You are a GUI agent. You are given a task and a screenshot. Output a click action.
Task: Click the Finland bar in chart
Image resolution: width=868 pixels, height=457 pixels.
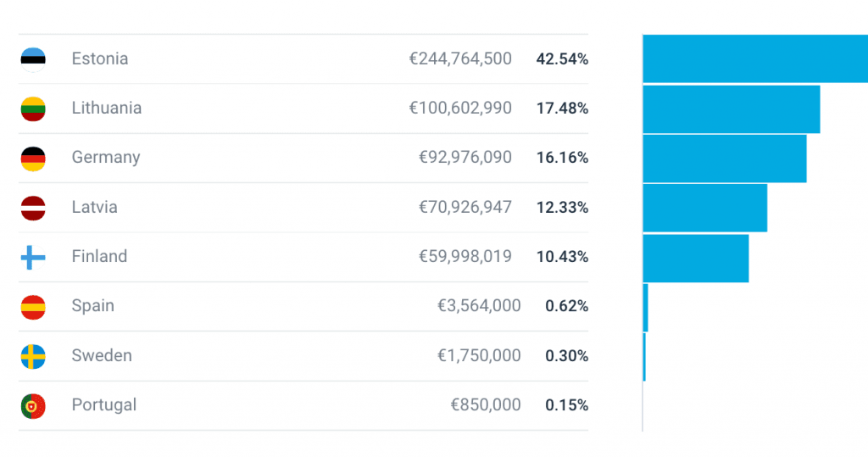[x=695, y=257]
